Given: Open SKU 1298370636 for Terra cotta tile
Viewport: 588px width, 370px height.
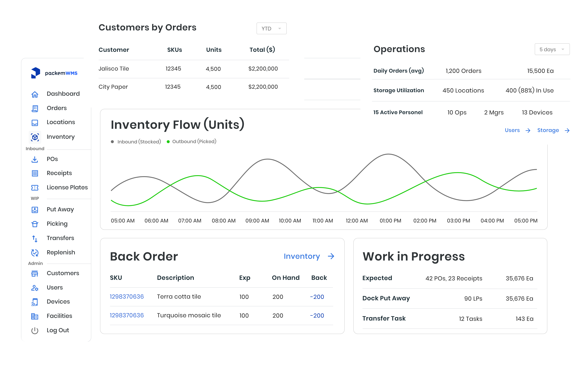Looking at the screenshot, I should click(x=127, y=296).
